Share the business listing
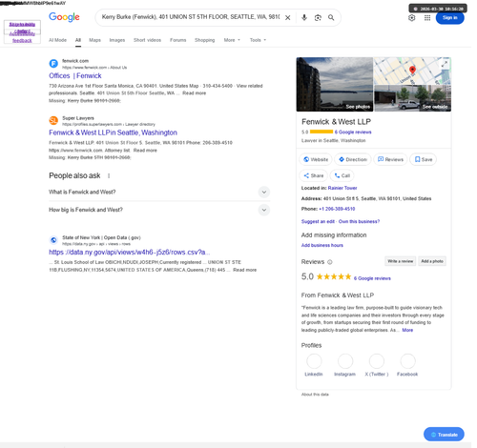 (x=313, y=175)
